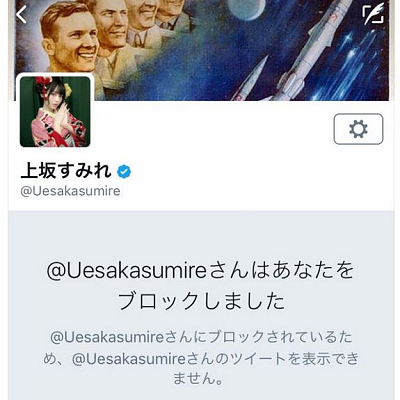
Task: Tap the small rocket at the banner's bottom
Action: tap(252, 78)
